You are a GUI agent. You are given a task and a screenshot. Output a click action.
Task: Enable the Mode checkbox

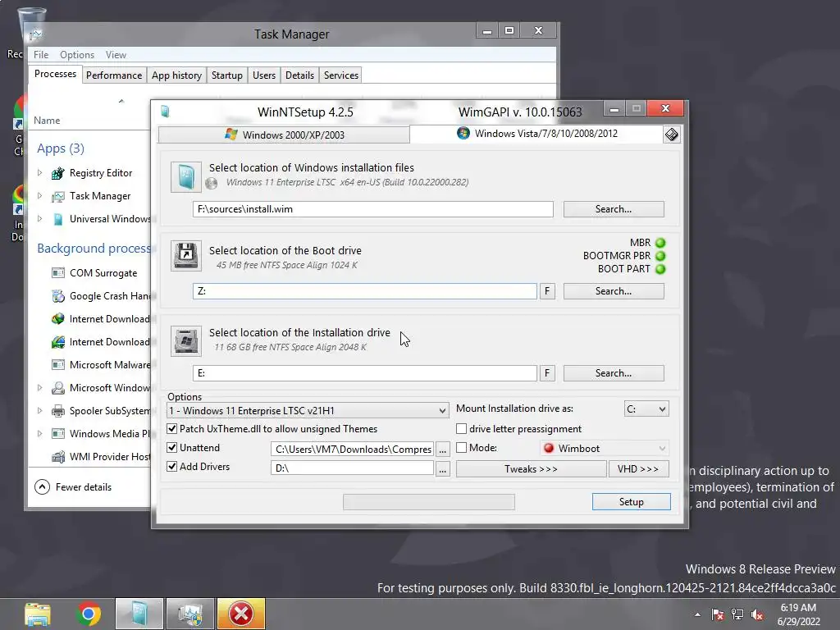(x=461, y=448)
